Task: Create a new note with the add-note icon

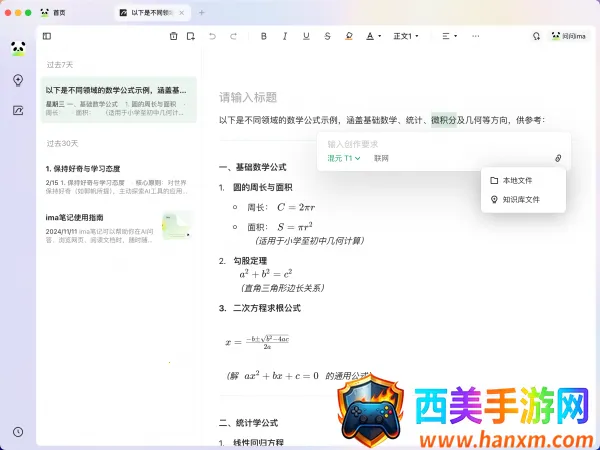Action: point(191,36)
